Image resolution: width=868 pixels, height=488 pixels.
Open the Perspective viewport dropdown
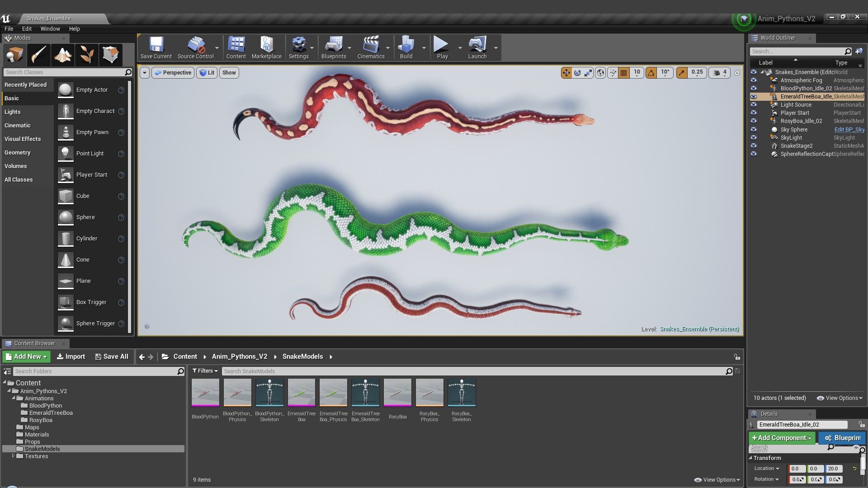tap(172, 72)
